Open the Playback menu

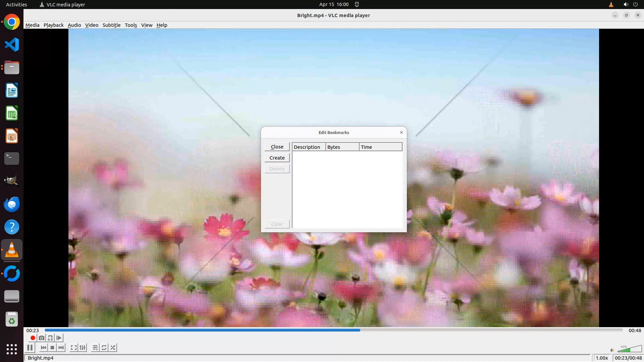pyautogui.click(x=53, y=25)
